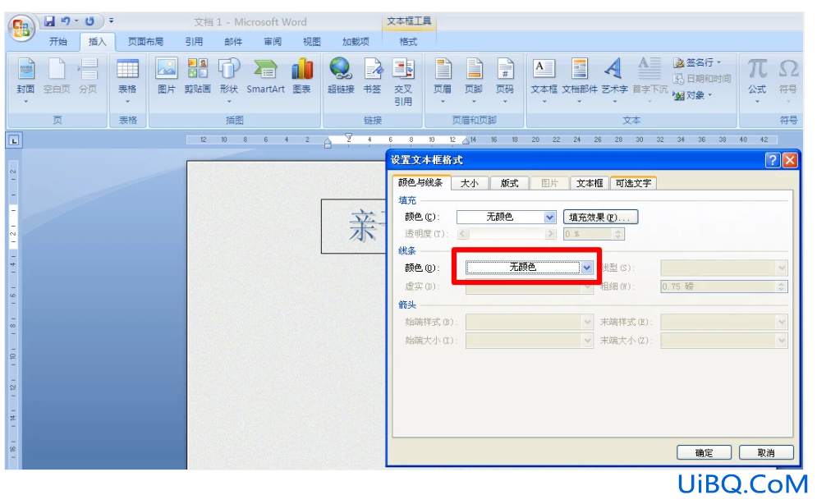Switch to the 开始 (Home) ribbon tab
The width and height of the screenshot is (817, 504).
(x=57, y=42)
